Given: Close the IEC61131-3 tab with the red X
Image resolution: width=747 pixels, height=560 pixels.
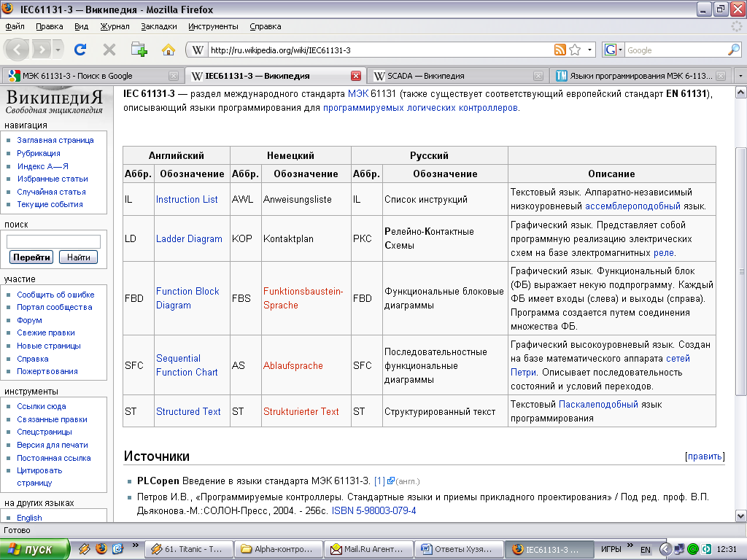Looking at the screenshot, I should (x=355, y=76).
